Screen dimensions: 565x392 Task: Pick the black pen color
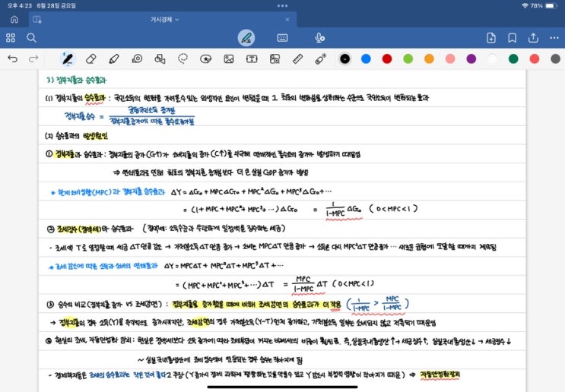click(344, 58)
